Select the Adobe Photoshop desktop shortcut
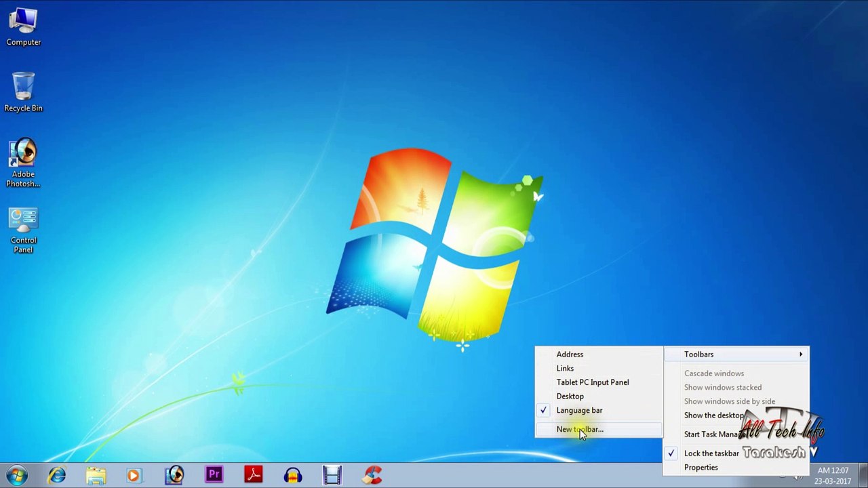This screenshot has height=488, width=868. tap(24, 163)
